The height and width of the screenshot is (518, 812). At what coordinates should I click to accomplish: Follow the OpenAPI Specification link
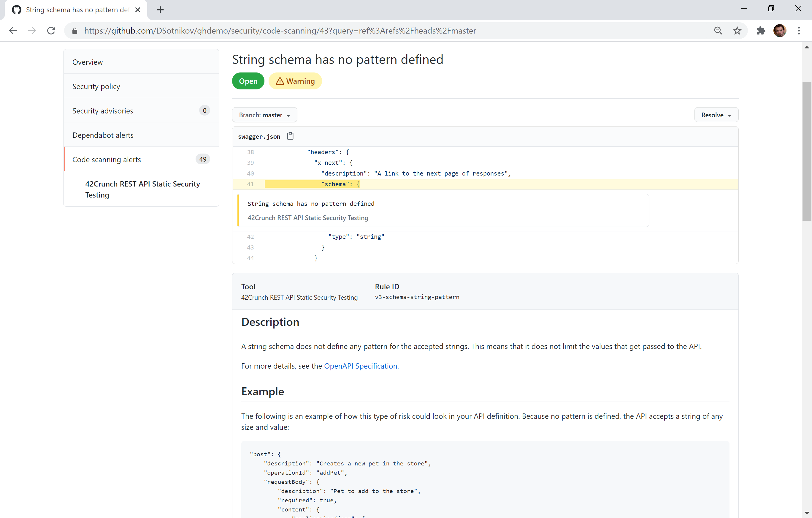pos(360,366)
